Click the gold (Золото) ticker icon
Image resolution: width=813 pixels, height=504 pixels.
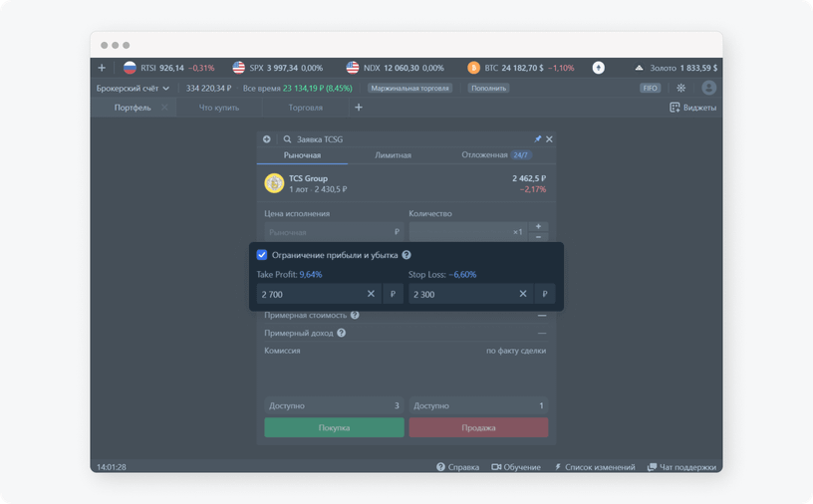(639, 68)
